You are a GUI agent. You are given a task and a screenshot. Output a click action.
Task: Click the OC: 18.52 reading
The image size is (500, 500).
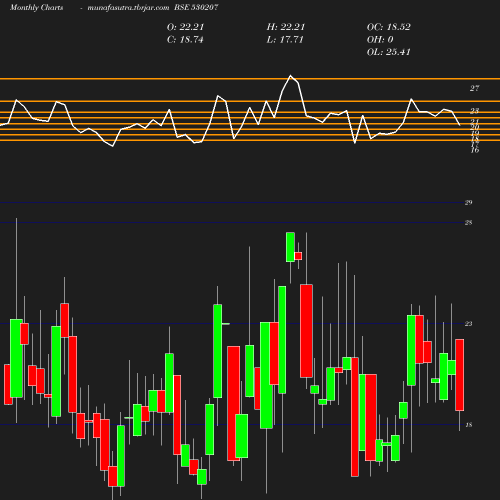pos(389,27)
